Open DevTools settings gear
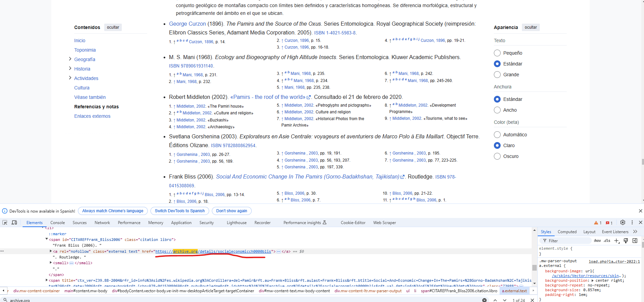 623,223
